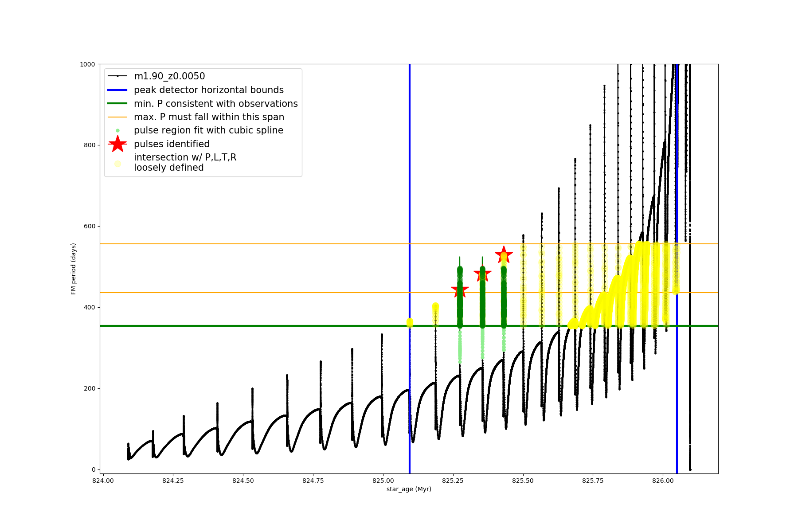Image resolution: width=798 pixels, height=532 pixels.
Task: Click the green line sample in the legend
Action: 117,103
